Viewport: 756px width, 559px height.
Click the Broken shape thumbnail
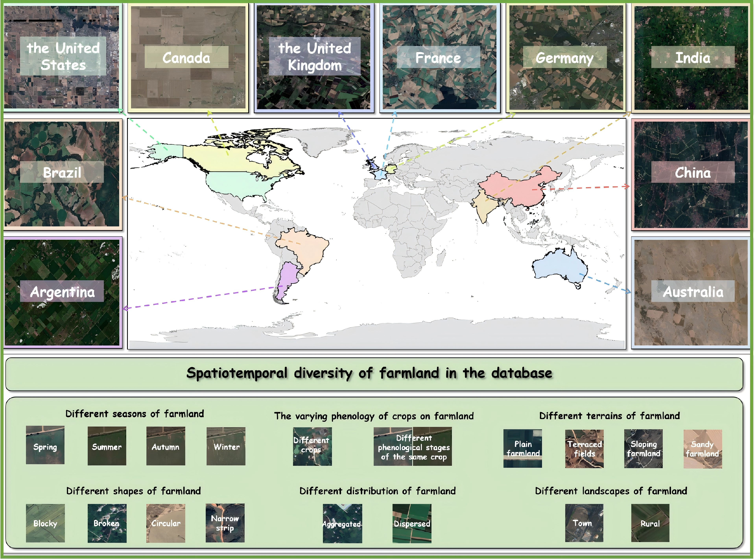click(x=107, y=523)
